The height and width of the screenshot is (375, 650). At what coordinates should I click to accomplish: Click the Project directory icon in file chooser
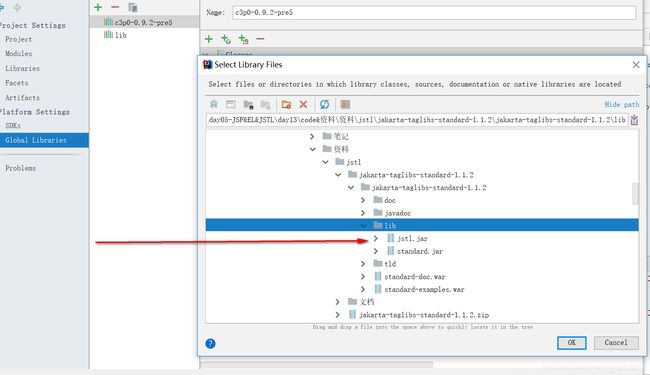coord(248,104)
